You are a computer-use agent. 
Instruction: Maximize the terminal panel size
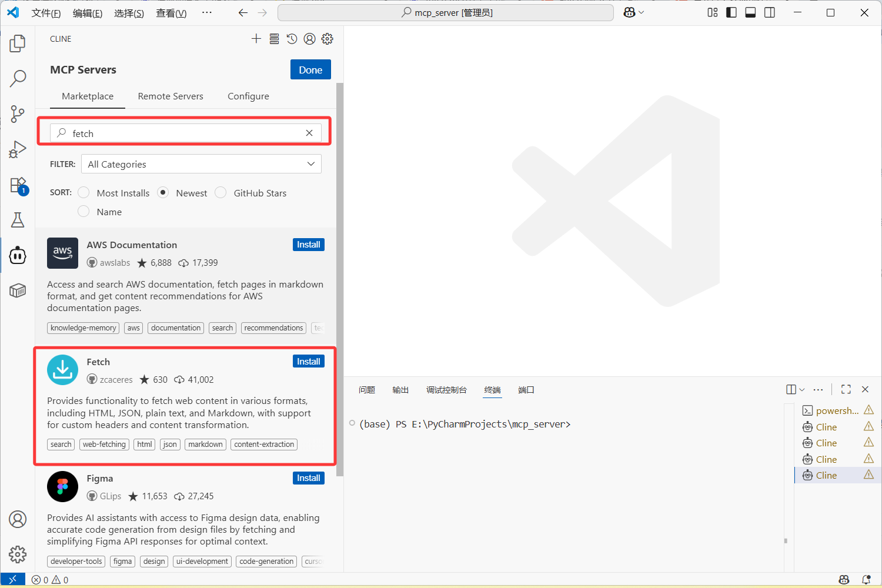point(846,389)
